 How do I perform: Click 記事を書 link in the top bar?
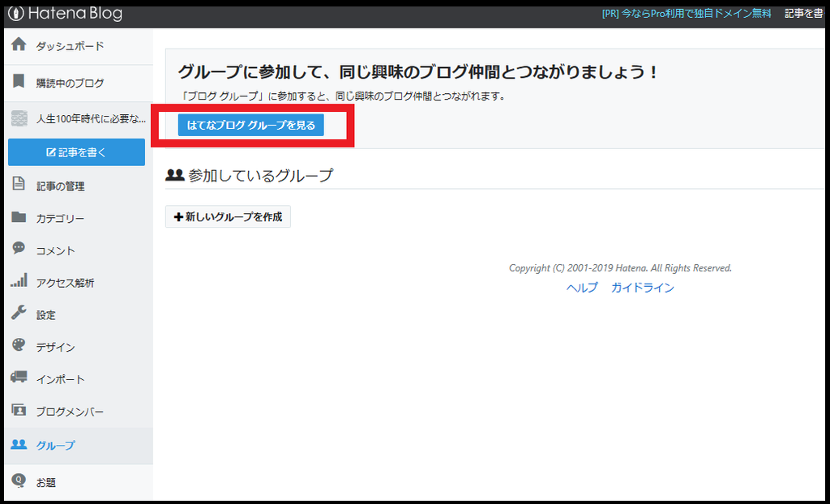point(803,14)
